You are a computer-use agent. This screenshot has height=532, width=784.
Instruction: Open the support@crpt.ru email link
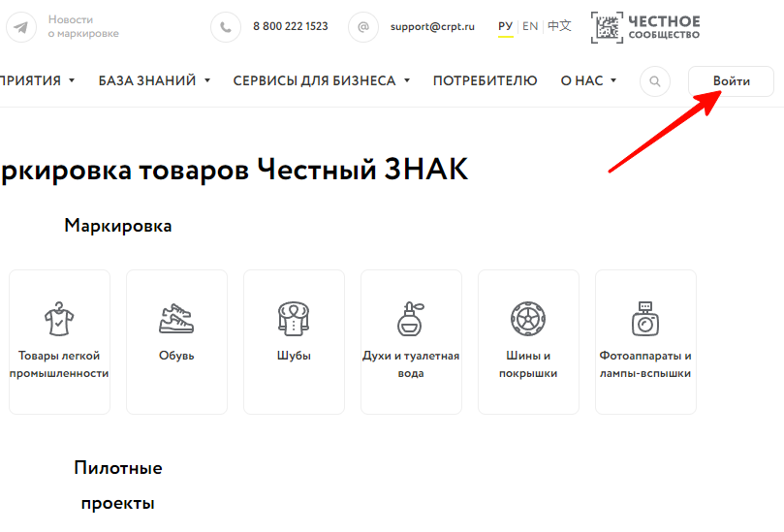[432, 26]
